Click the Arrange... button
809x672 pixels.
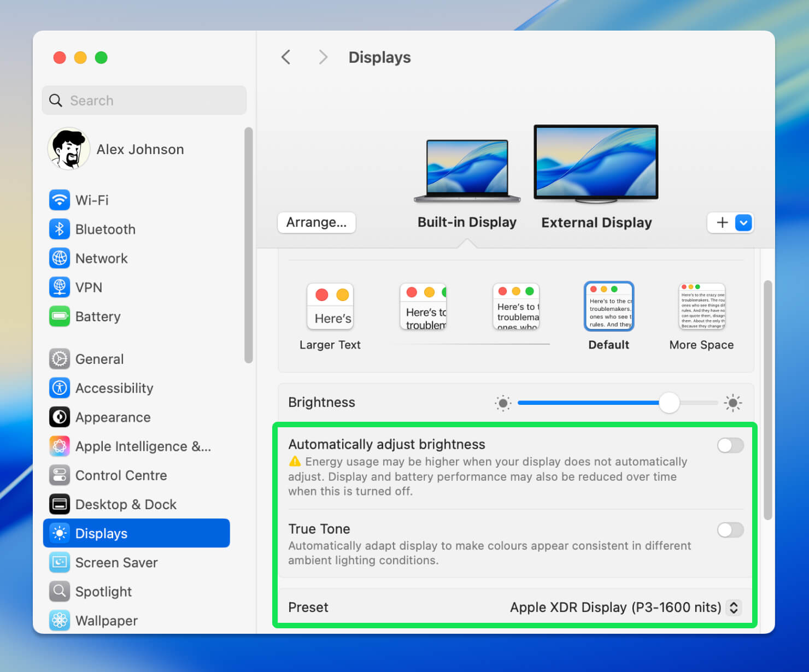point(316,222)
